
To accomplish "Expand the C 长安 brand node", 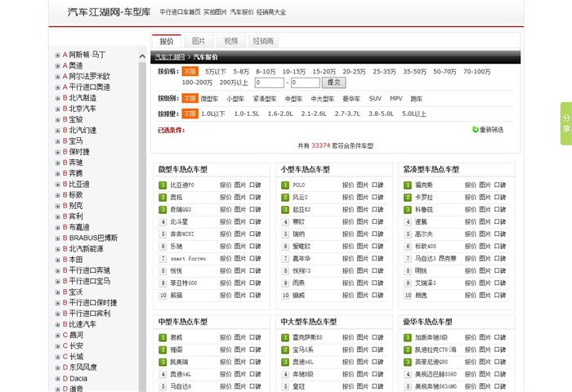I will pos(58,346).
